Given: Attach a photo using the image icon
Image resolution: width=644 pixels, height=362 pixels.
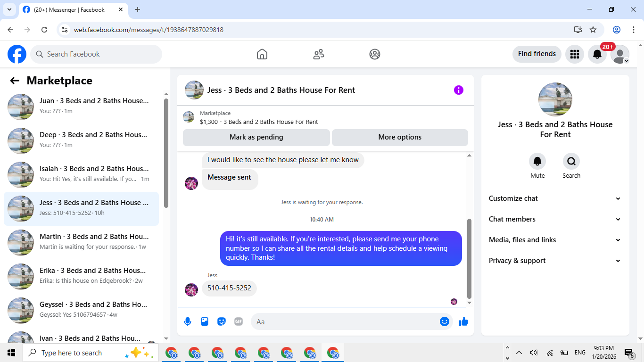Looking at the screenshot, I should [205, 321].
